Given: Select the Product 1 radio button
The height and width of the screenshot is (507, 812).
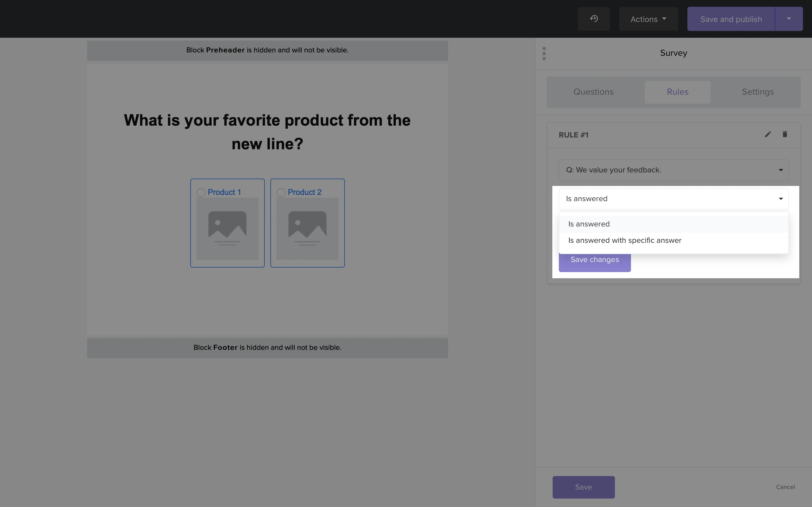Looking at the screenshot, I should tap(201, 192).
